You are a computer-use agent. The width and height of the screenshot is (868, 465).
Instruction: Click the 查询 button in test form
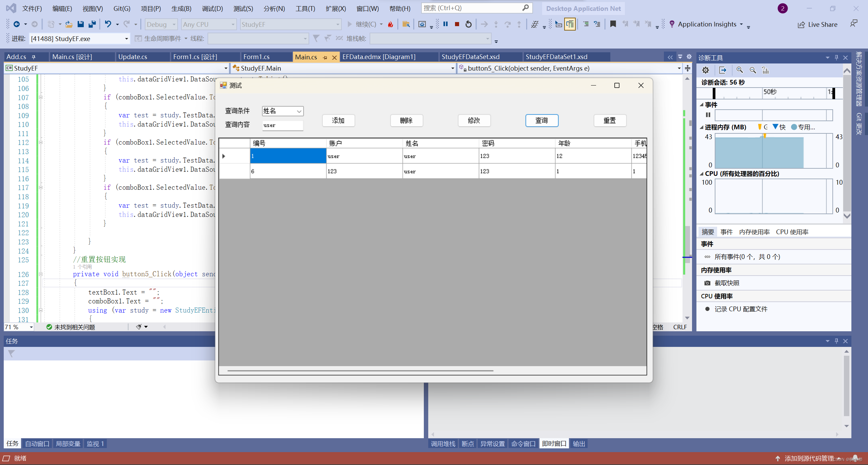(x=541, y=120)
